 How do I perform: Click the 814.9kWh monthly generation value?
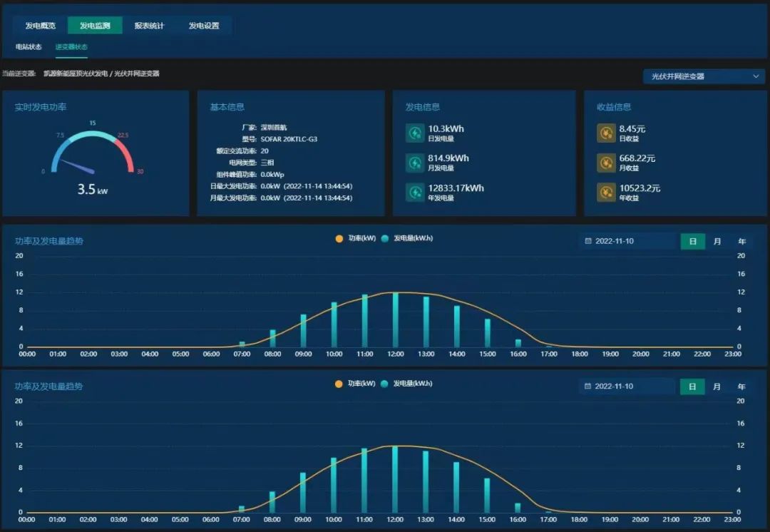[x=448, y=158]
